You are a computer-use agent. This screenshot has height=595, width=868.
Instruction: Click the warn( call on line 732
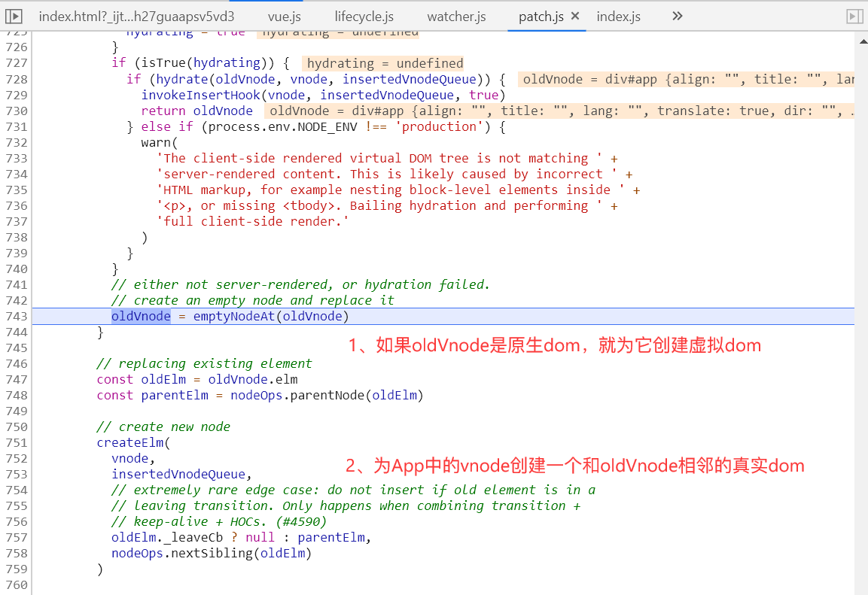(x=160, y=143)
